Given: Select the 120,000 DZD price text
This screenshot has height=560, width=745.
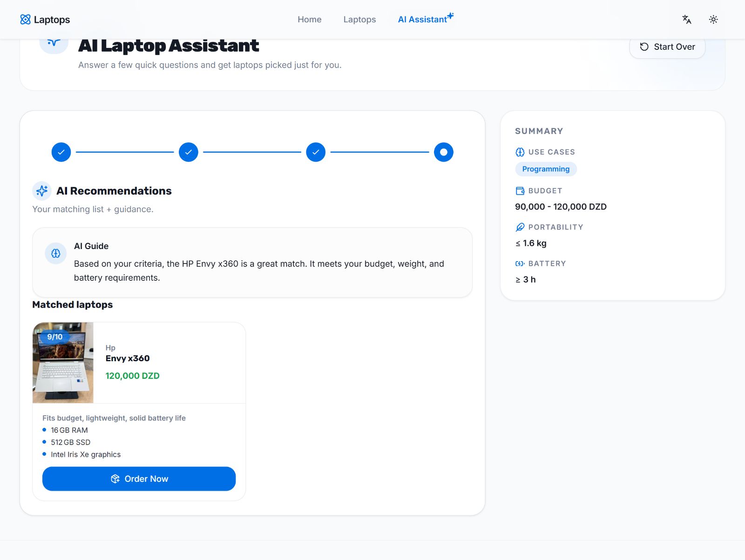Looking at the screenshot, I should tap(133, 376).
